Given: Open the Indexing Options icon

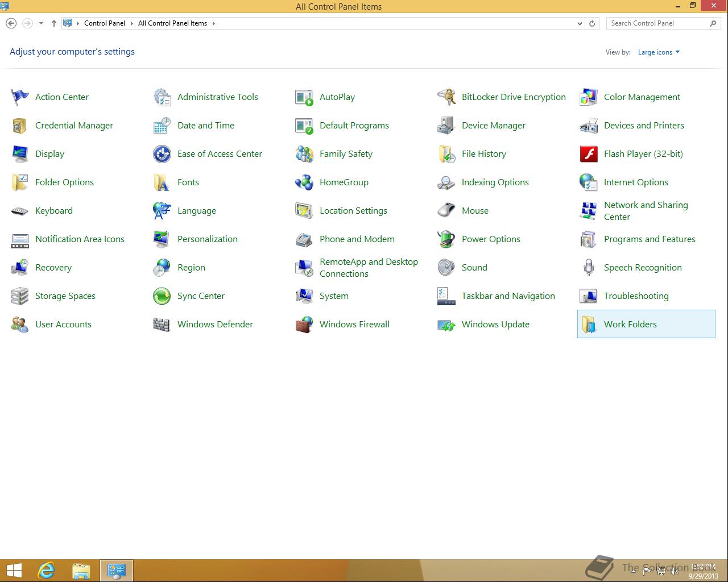Looking at the screenshot, I should [x=446, y=182].
